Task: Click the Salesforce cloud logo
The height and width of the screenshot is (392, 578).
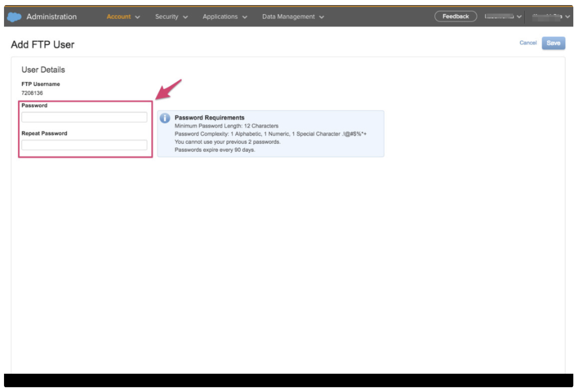Action: [x=14, y=17]
